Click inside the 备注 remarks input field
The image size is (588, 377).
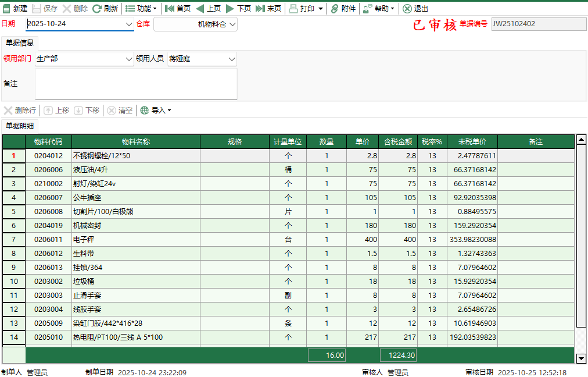click(x=136, y=83)
